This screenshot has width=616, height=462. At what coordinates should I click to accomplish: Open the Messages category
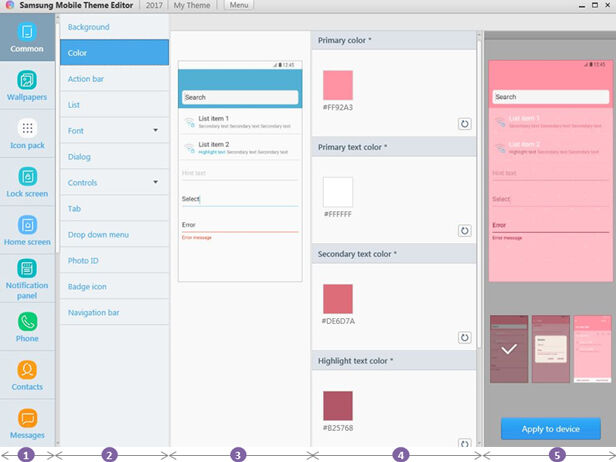[x=27, y=424]
